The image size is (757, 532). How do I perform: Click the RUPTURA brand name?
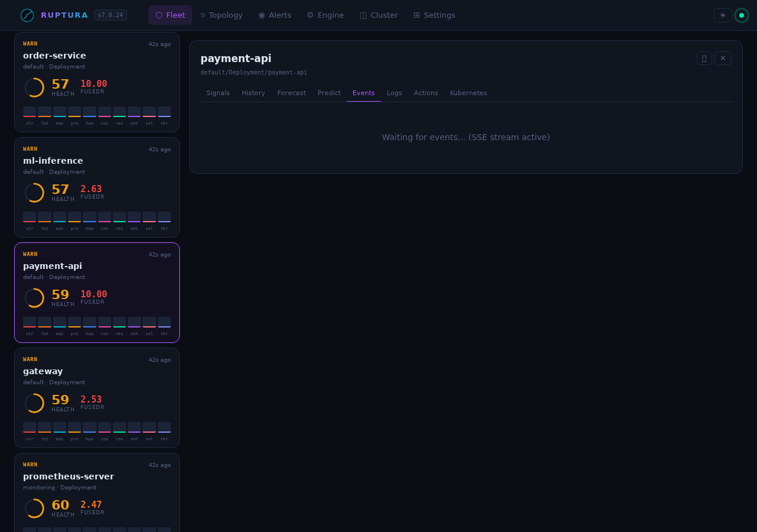(x=64, y=15)
